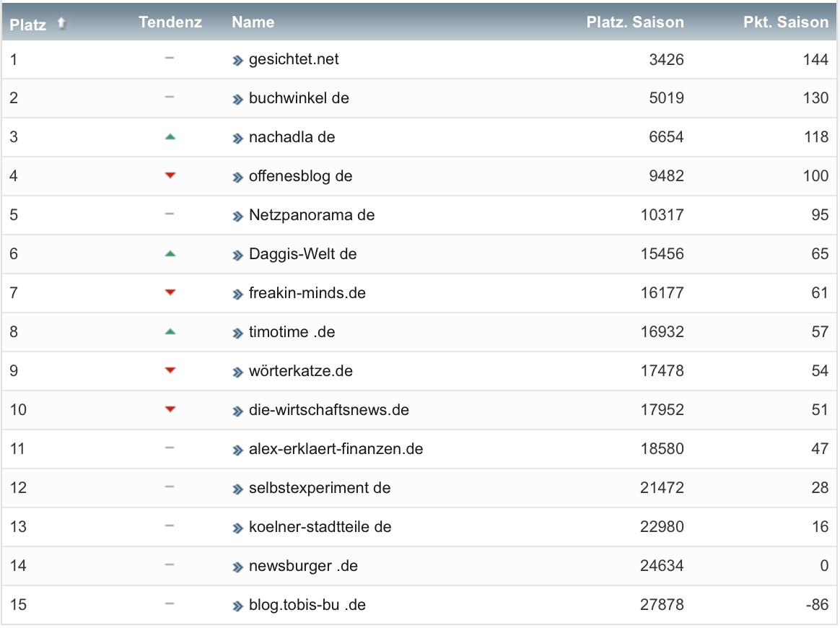The width and height of the screenshot is (840, 628).
Task: Click red down trend arrow for freakin-minds.de
Action: [x=170, y=292]
